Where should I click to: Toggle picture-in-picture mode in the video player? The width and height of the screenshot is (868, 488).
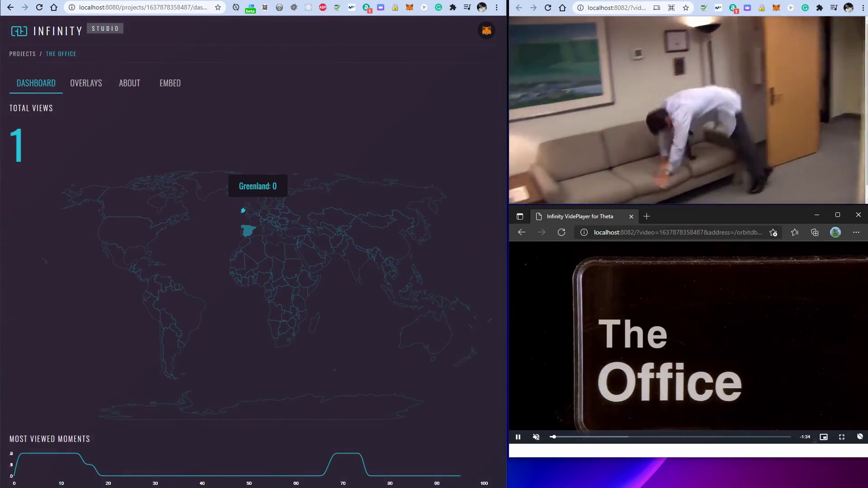pyautogui.click(x=824, y=437)
